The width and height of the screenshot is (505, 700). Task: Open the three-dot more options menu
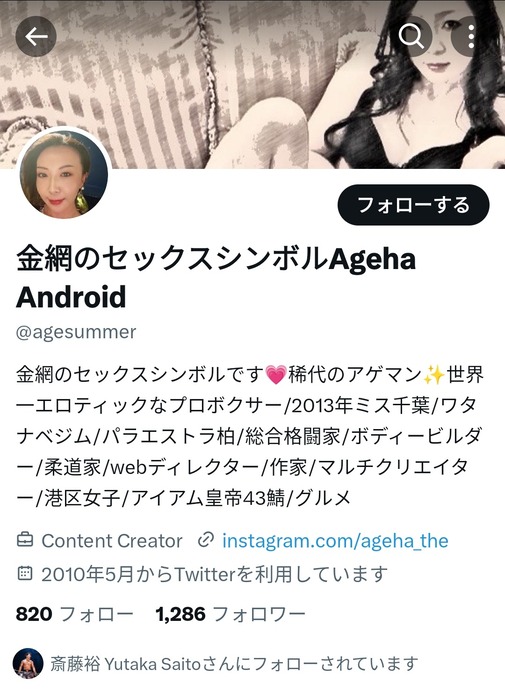tap(471, 37)
